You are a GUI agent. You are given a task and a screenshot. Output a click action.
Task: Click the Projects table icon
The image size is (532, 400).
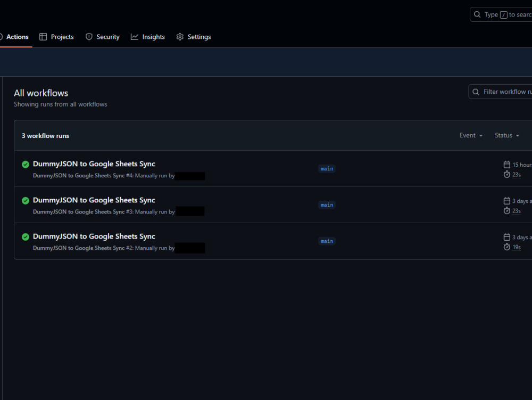pyautogui.click(x=43, y=37)
